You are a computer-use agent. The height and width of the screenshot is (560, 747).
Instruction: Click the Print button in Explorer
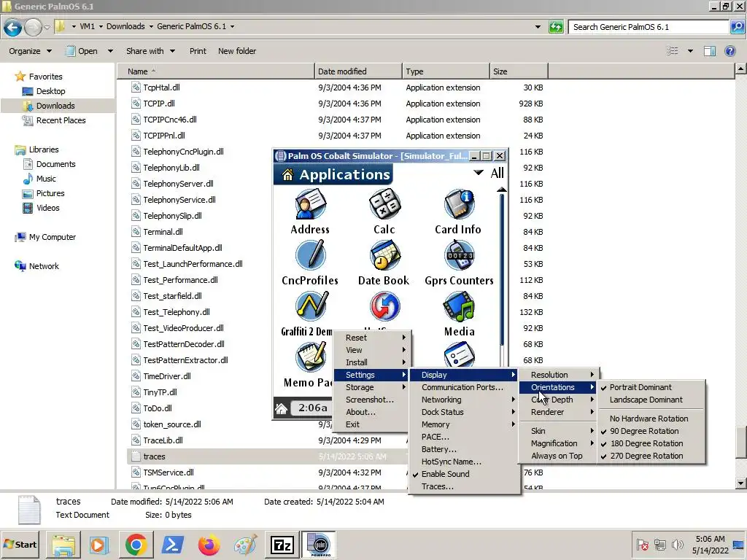[x=198, y=51]
